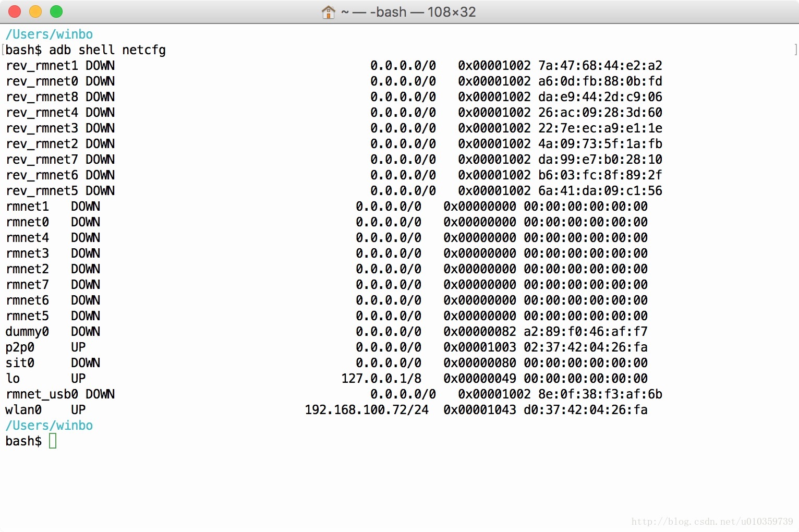Click flags value '0x00001003' on p2p0 row

[480, 347]
